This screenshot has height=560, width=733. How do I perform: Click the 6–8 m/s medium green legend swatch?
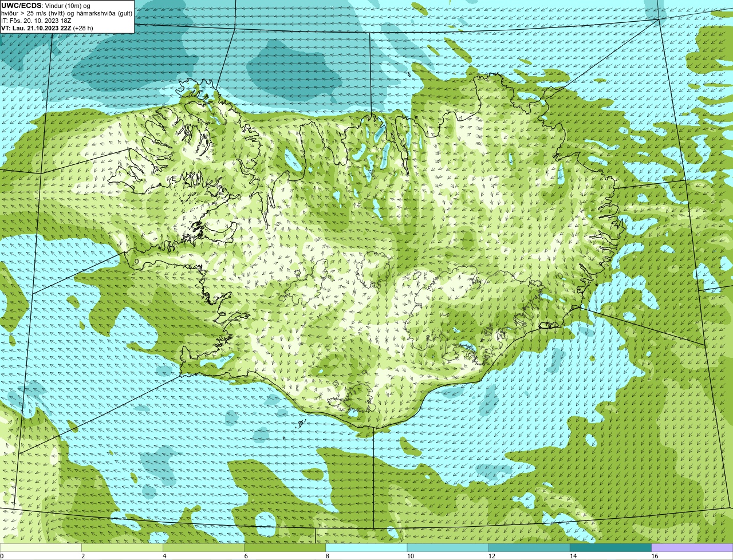click(x=285, y=548)
